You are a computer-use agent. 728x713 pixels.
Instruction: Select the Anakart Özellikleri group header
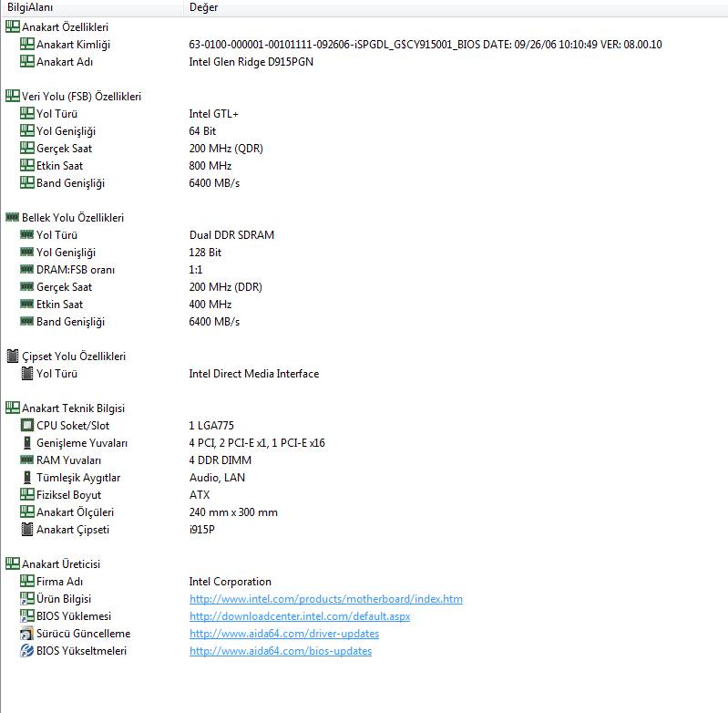65,27
